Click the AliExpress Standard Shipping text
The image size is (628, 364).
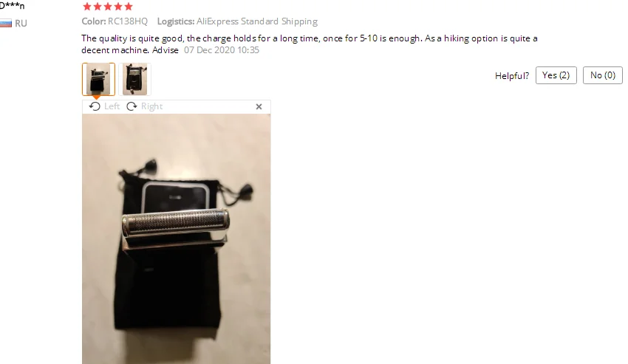click(257, 21)
